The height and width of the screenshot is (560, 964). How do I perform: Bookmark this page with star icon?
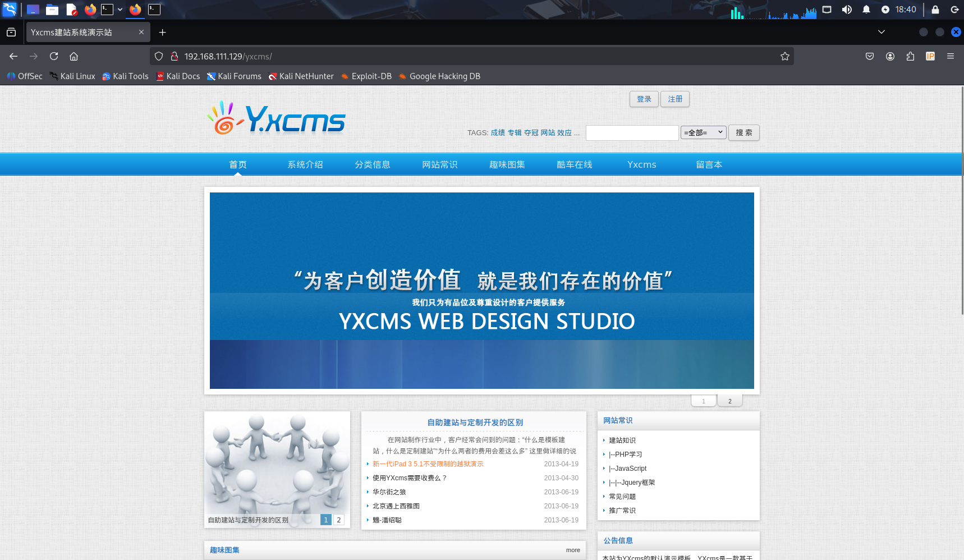pos(785,56)
